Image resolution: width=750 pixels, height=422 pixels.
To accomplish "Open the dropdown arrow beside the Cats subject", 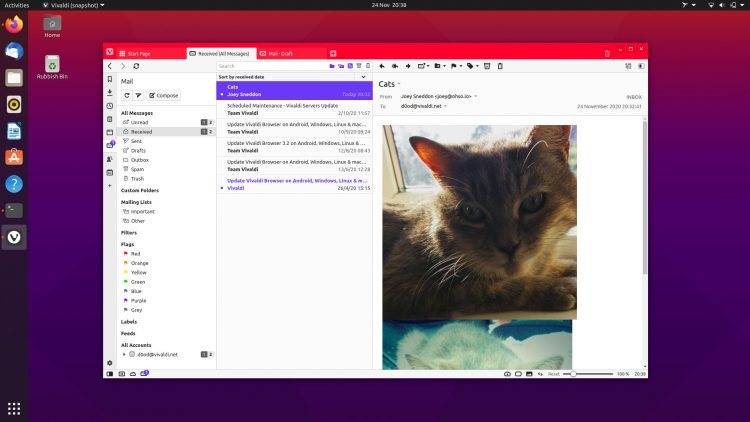I will [x=399, y=84].
